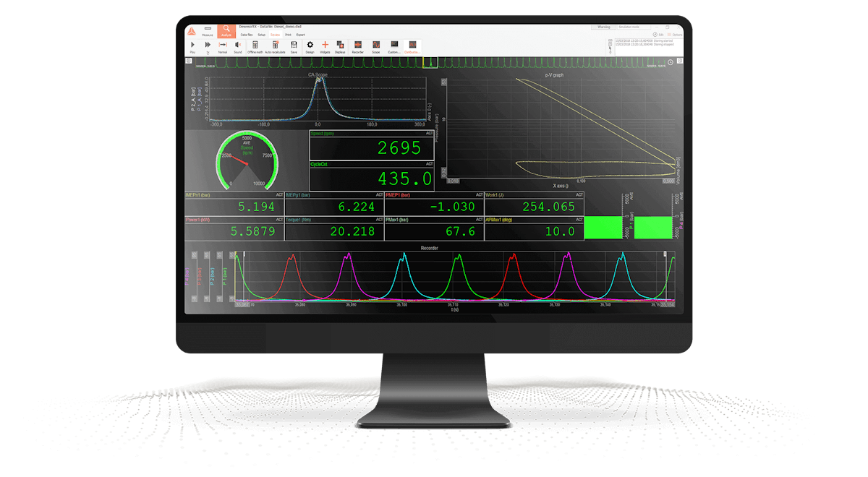Click the left cursor marker in Recorder
This screenshot has height=477, width=868.
coord(244,254)
